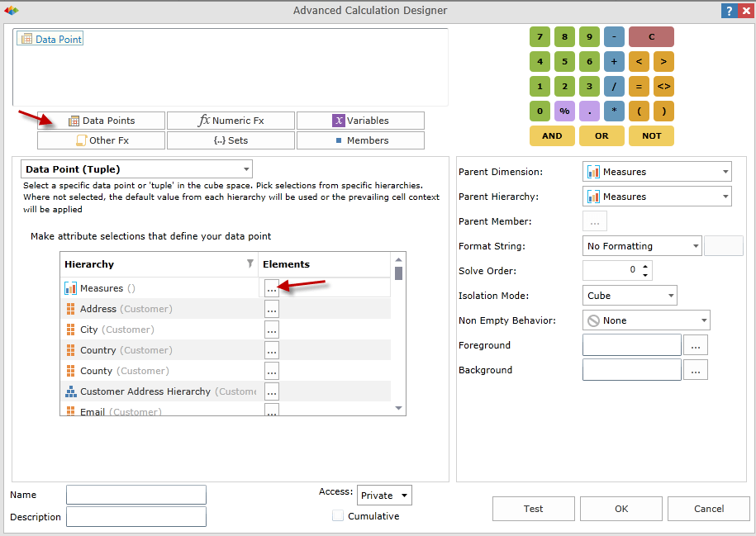Click calculator key 2
This screenshot has width=756, height=536.
(x=564, y=87)
